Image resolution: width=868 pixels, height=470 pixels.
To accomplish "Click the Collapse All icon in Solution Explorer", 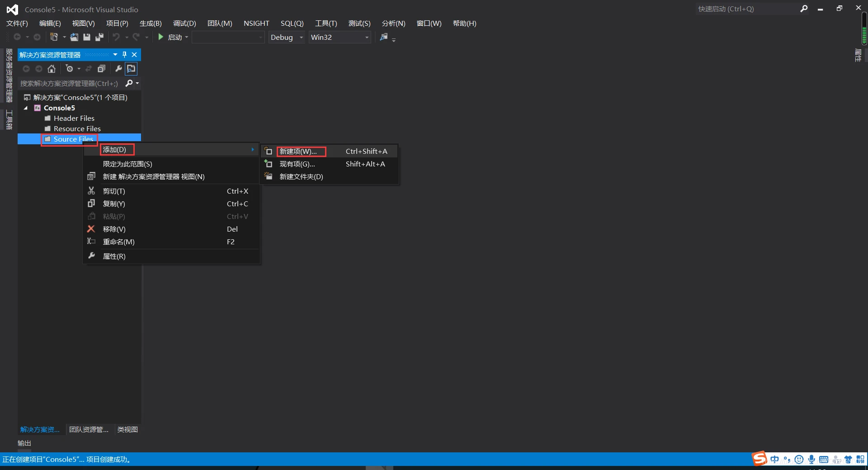I will (101, 69).
